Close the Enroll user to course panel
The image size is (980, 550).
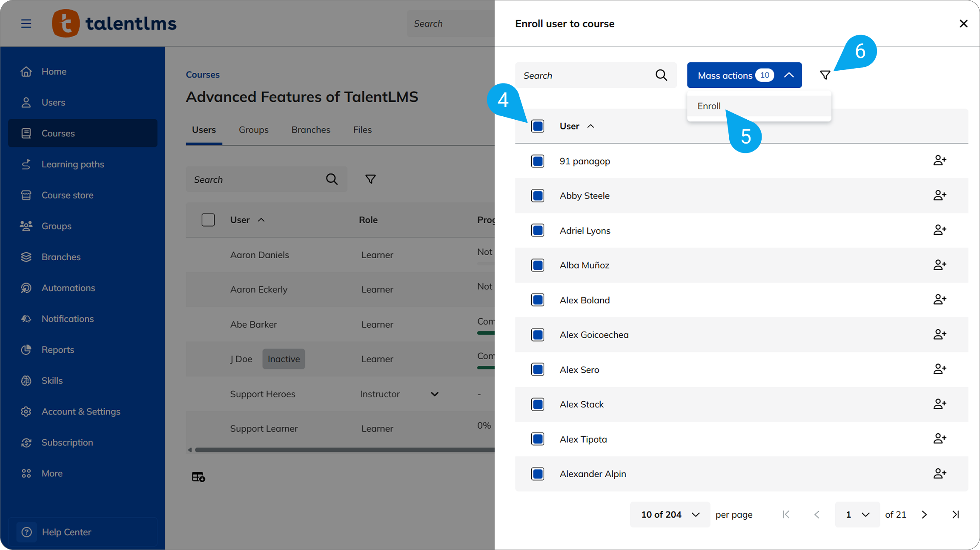tap(963, 23)
